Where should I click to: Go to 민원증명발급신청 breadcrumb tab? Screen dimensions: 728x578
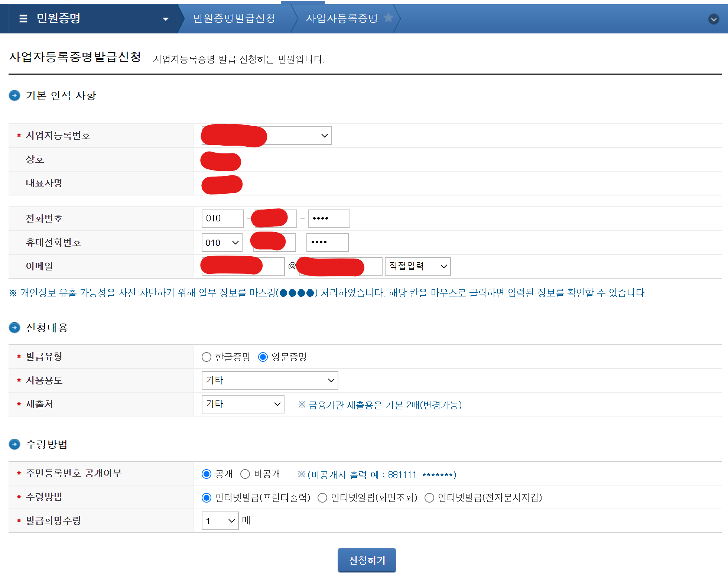click(x=234, y=18)
